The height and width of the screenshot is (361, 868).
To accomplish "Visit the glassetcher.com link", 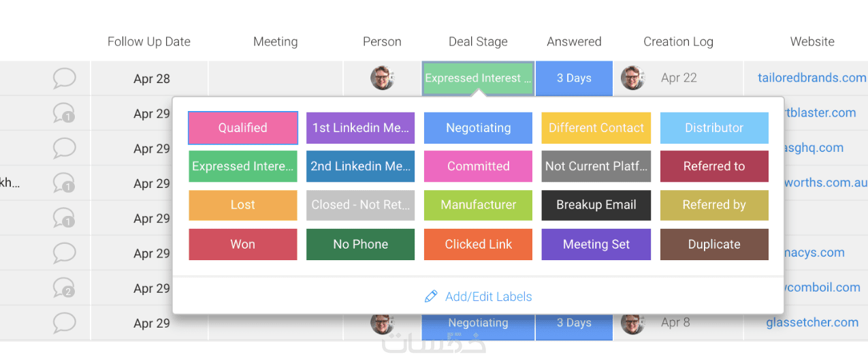I will [x=812, y=322].
